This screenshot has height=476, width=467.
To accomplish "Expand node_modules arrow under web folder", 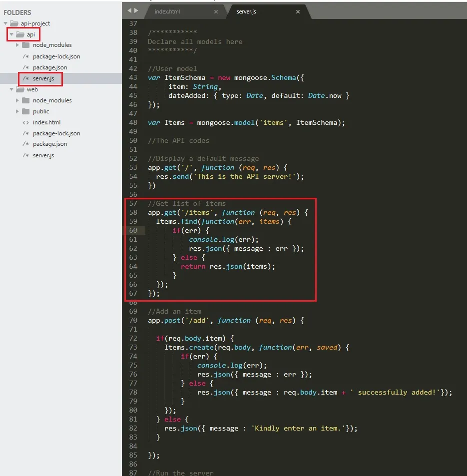I will [17, 100].
